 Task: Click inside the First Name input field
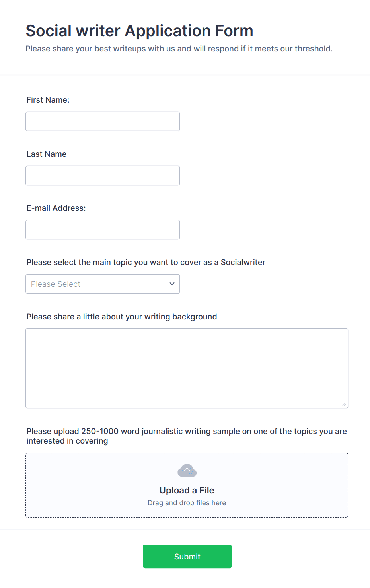[103, 121]
